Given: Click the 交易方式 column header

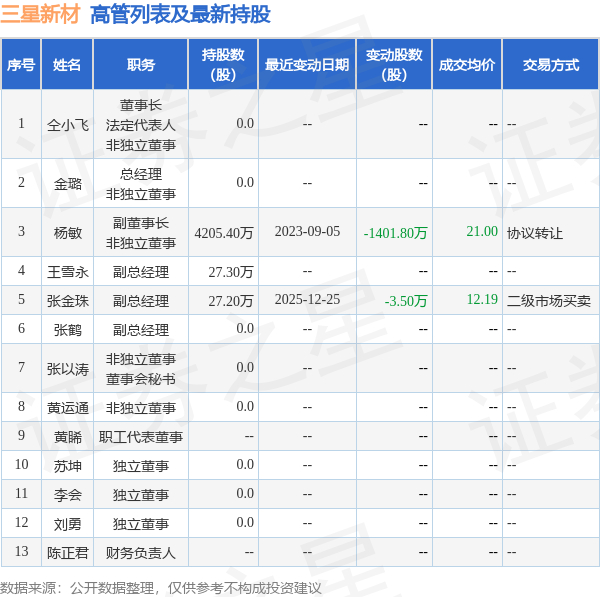Looking at the screenshot, I should (551, 64).
